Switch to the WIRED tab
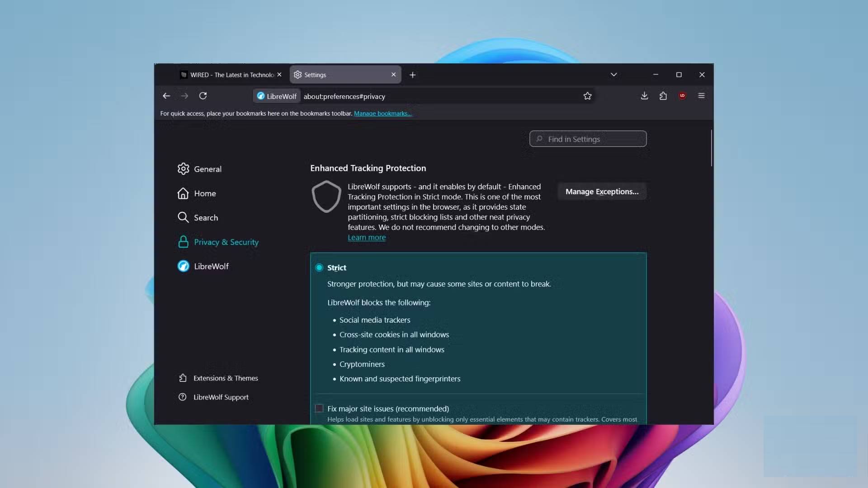 tap(228, 75)
